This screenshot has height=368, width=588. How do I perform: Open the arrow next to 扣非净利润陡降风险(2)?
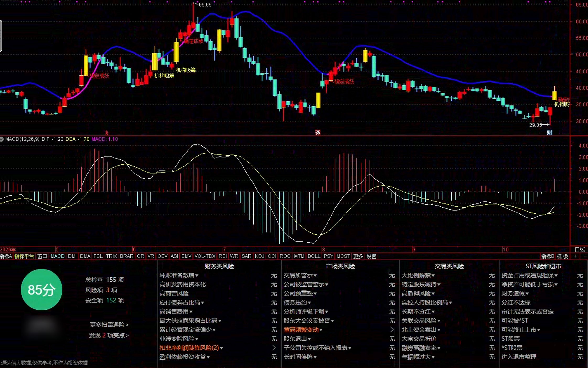click(x=274, y=348)
